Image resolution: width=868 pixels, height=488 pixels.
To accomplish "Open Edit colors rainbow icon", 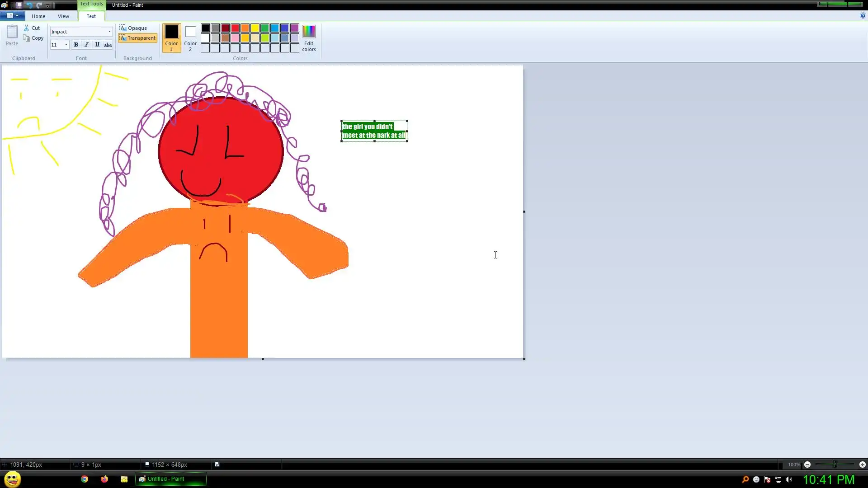I will (x=309, y=32).
